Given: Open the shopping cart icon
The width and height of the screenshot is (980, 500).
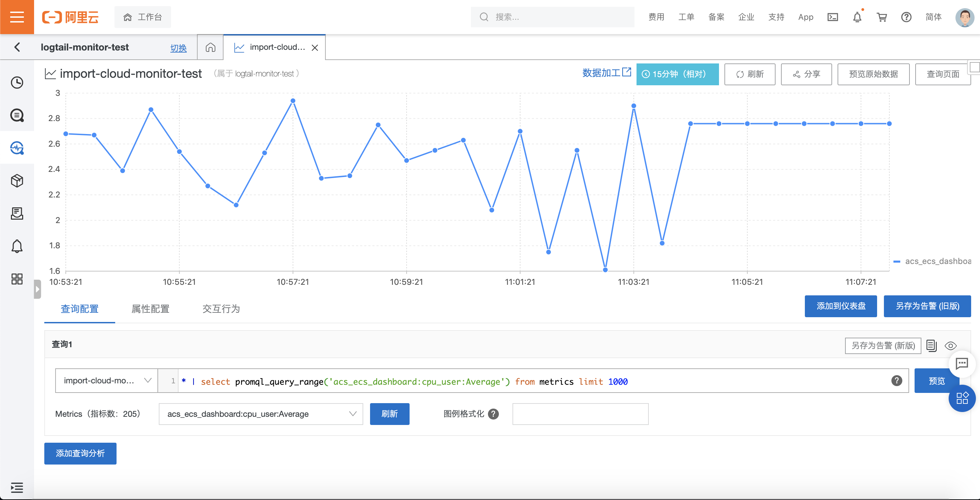Looking at the screenshot, I should (x=882, y=17).
